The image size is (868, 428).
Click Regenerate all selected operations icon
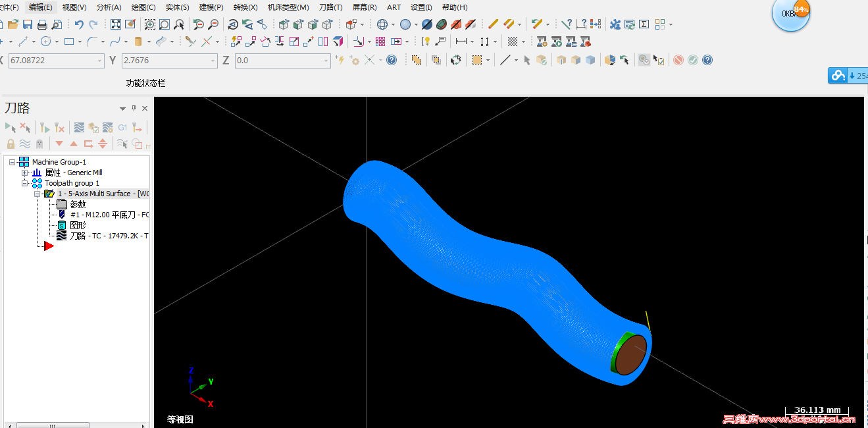point(45,127)
